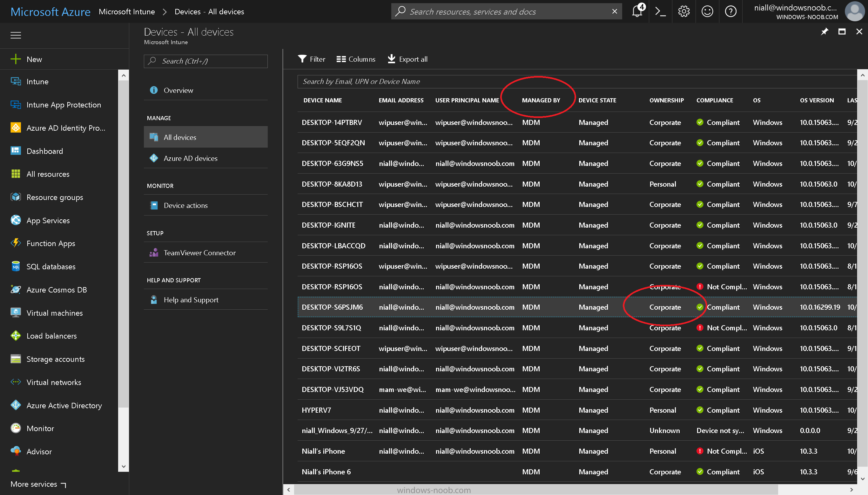Open the Columns chooser

pyautogui.click(x=356, y=59)
